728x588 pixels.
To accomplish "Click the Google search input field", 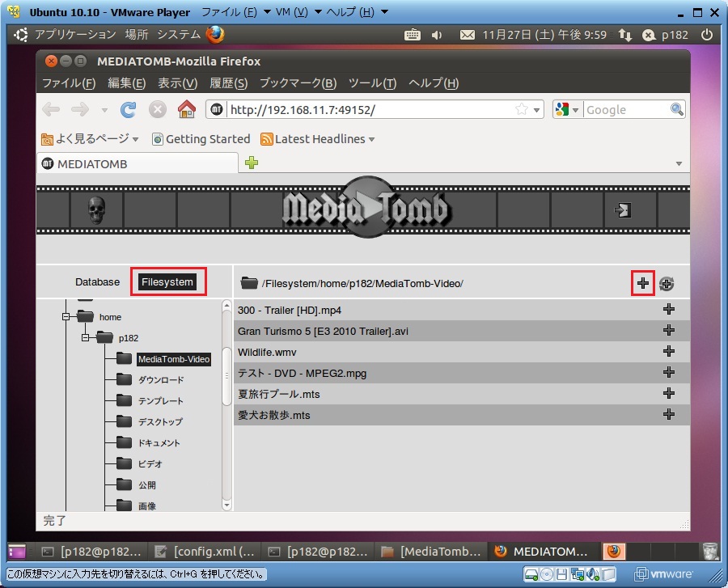I will click(x=627, y=110).
